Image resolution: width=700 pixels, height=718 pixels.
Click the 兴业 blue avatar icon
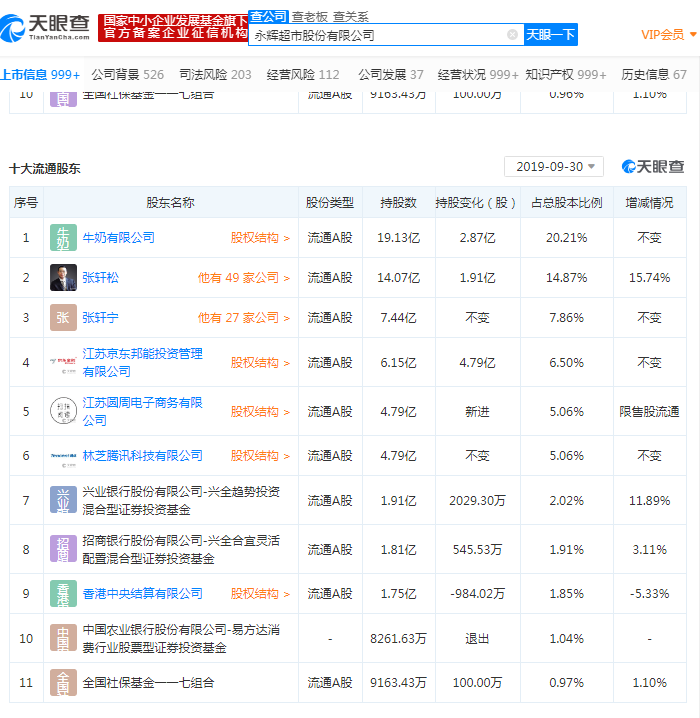[x=63, y=500]
